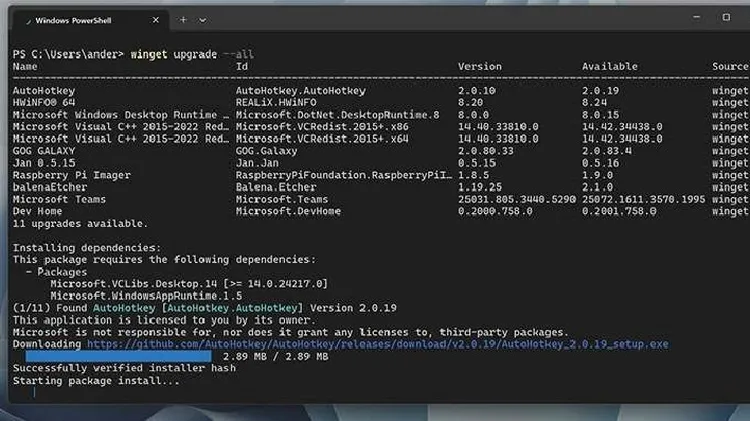
Task: Click 'HWiNFO® 64' row name
Action: pos(44,102)
